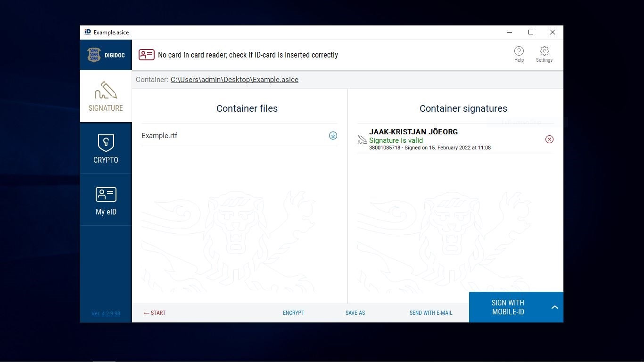The image size is (644, 362).
Task: Switch to the Crypto tab
Action: [x=106, y=148]
